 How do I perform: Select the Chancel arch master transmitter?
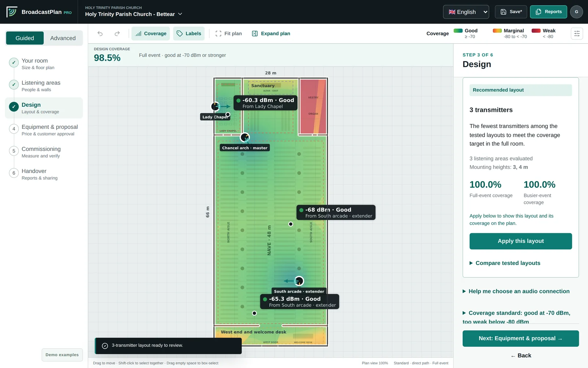pos(245,138)
